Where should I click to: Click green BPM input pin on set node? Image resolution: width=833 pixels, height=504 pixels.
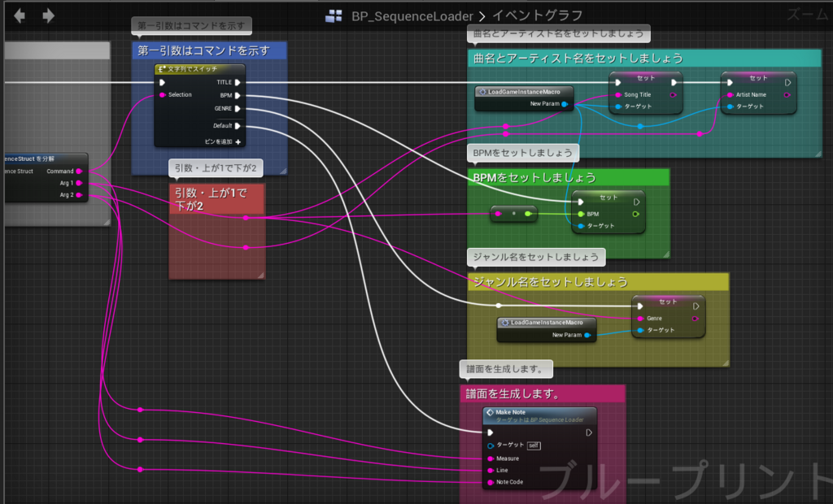point(581,214)
